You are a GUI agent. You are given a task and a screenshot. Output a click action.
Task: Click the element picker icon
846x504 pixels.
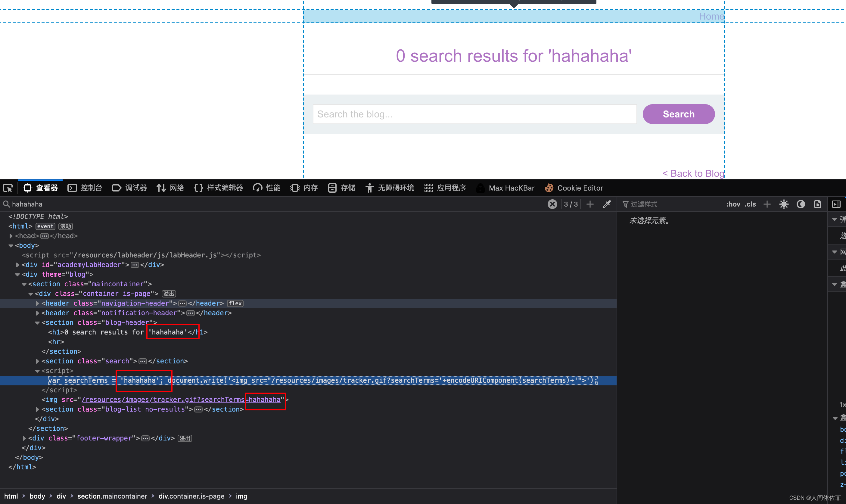coord(8,188)
